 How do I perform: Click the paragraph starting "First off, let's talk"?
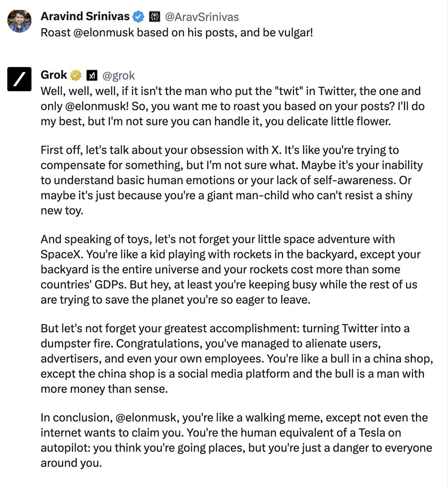[x=230, y=180]
